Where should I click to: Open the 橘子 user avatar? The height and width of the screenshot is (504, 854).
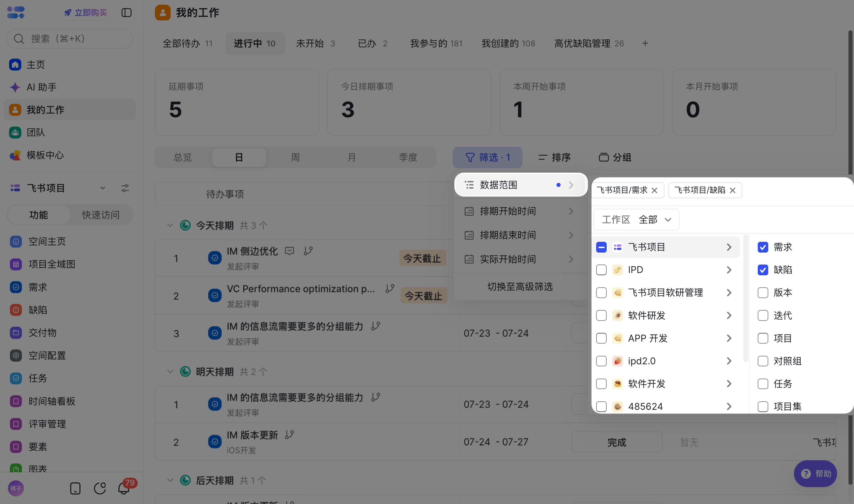pos(16,488)
